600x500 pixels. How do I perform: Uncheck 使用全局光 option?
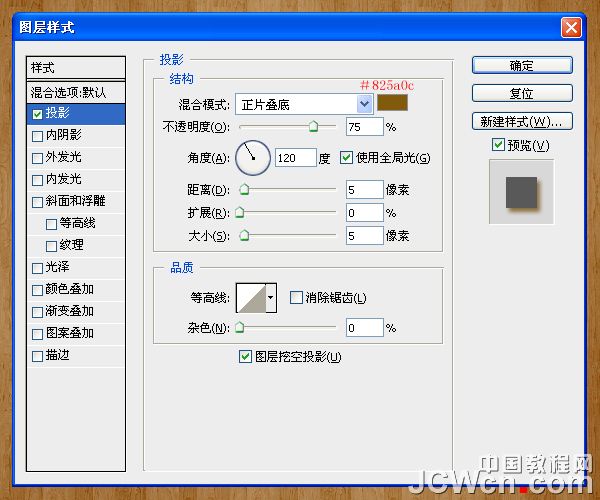[x=346, y=158]
